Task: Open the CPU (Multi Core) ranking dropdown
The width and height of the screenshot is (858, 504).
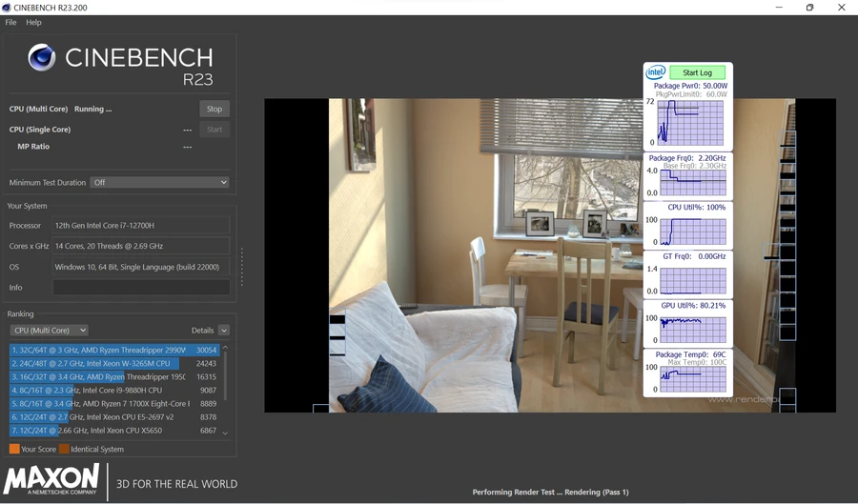Action: (50, 331)
